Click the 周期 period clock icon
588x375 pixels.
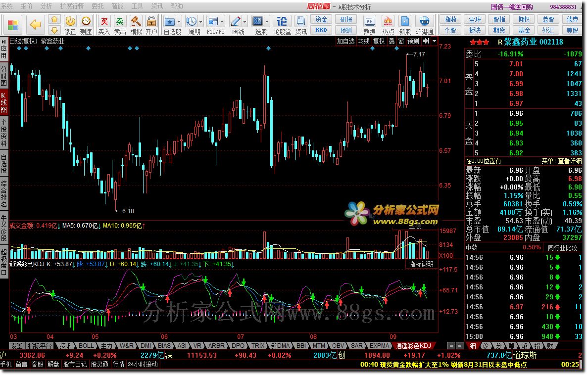(x=191, y=21)
